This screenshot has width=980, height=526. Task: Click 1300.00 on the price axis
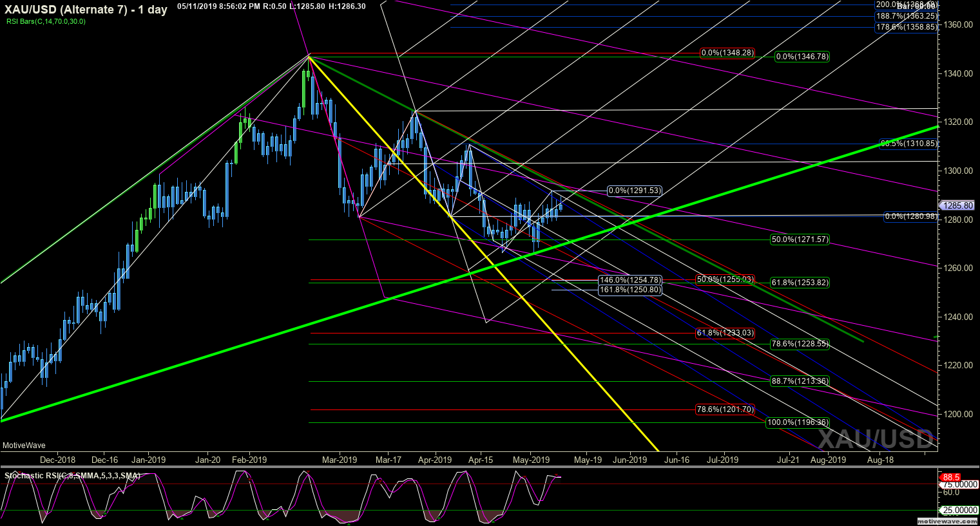pos(959,171)
